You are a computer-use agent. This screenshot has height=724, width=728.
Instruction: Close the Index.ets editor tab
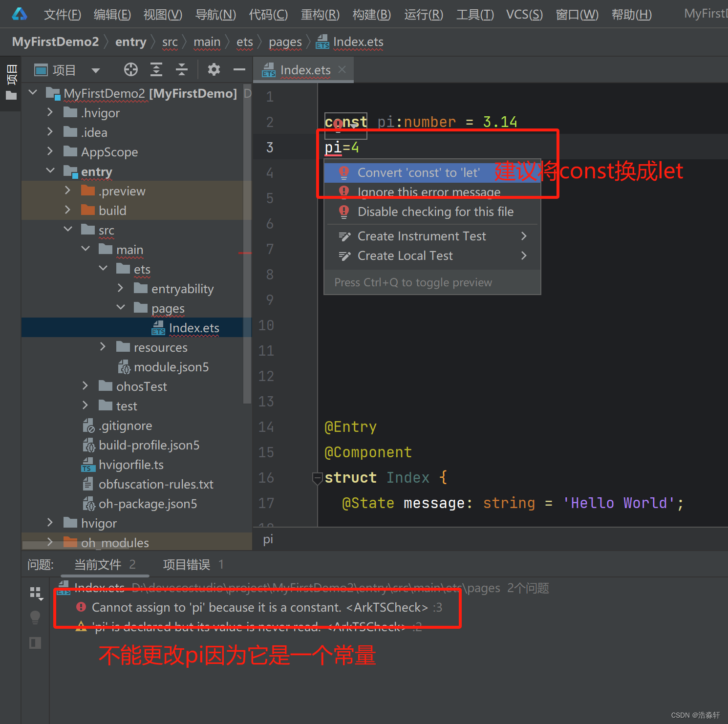coord(342,70)
